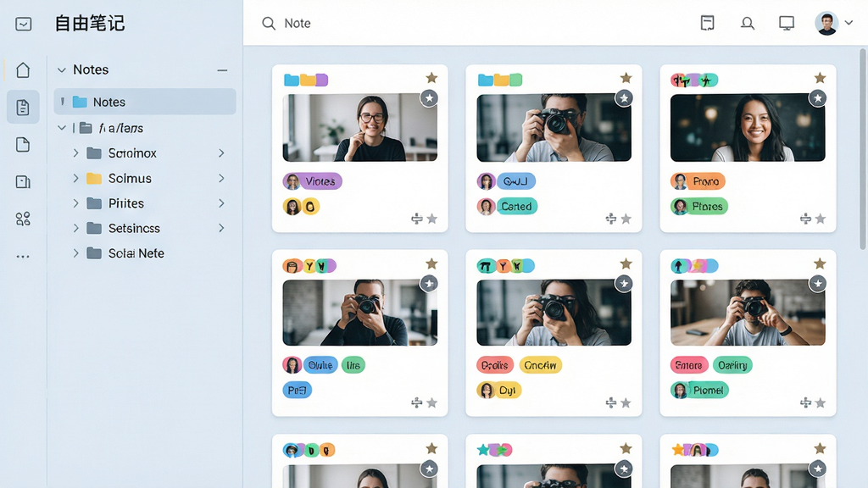Click the move icon on Plores card
This screenshot has height=488, width=868.
pos(805,219)
